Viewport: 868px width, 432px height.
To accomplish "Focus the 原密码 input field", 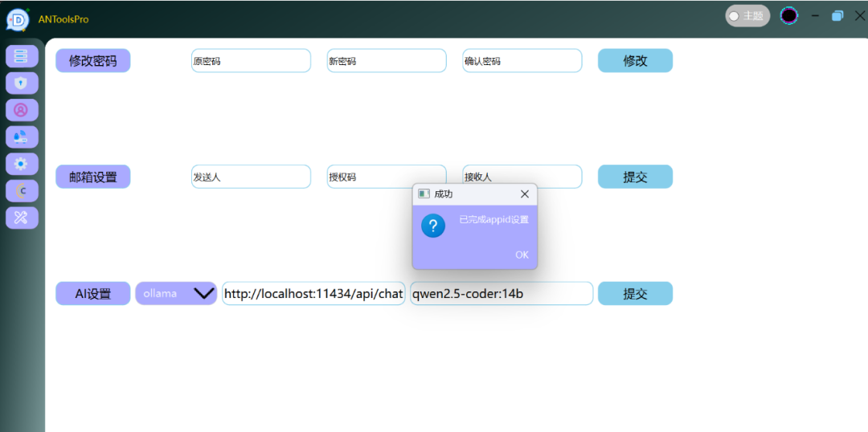I will point(252,61).
